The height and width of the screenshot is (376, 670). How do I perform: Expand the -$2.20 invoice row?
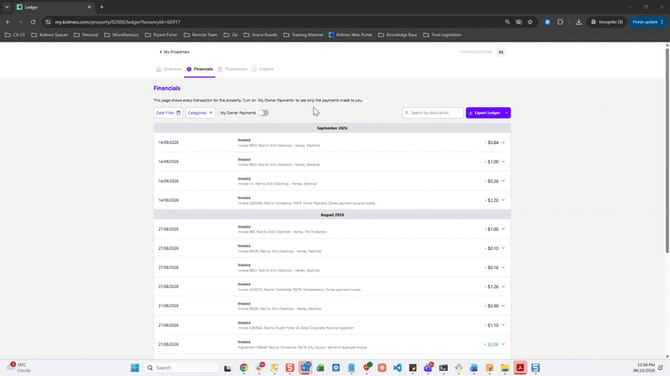tap(503, 200)
